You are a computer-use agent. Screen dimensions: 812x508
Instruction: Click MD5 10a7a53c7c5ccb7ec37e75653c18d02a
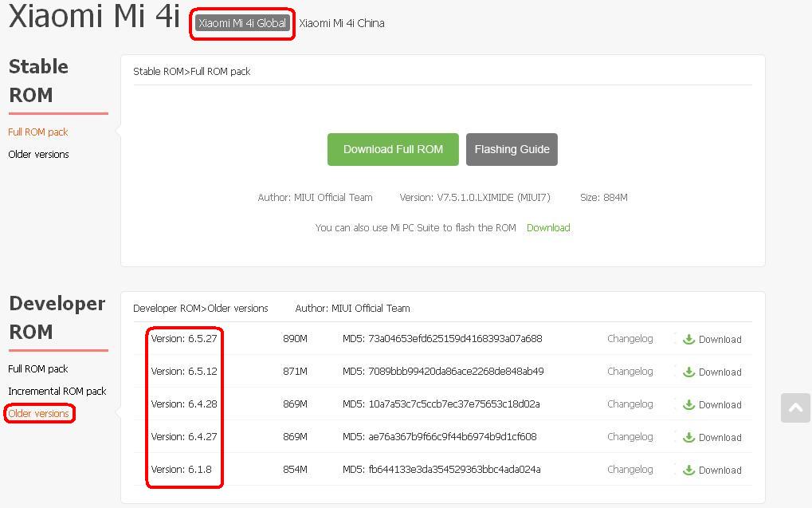441,404
